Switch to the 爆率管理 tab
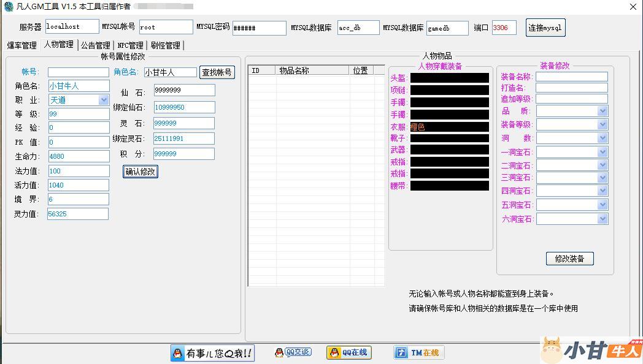Screen dimensions: 643x364 (21, 45)
